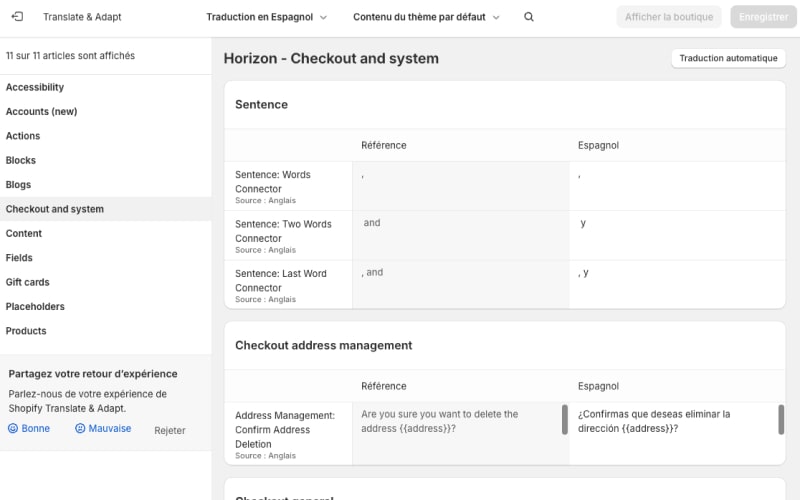Click the smiley face Bonne icon

[14, 428]
